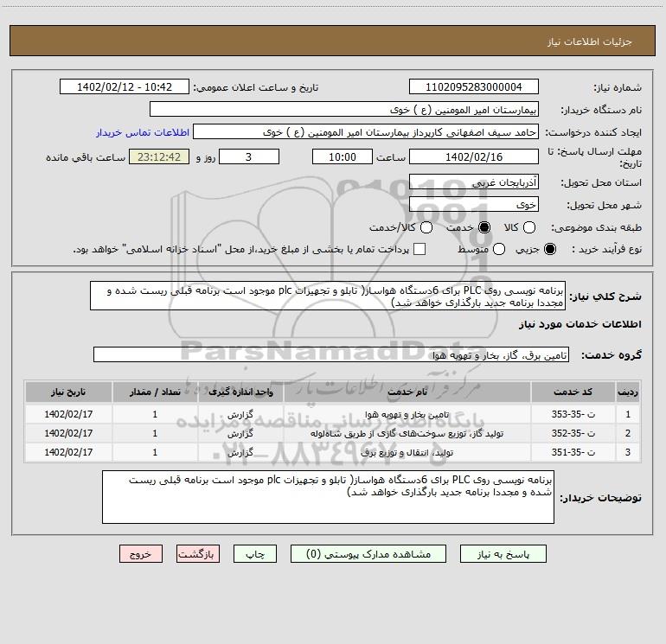Select the خدمت radio button

(x=484, y=227)
